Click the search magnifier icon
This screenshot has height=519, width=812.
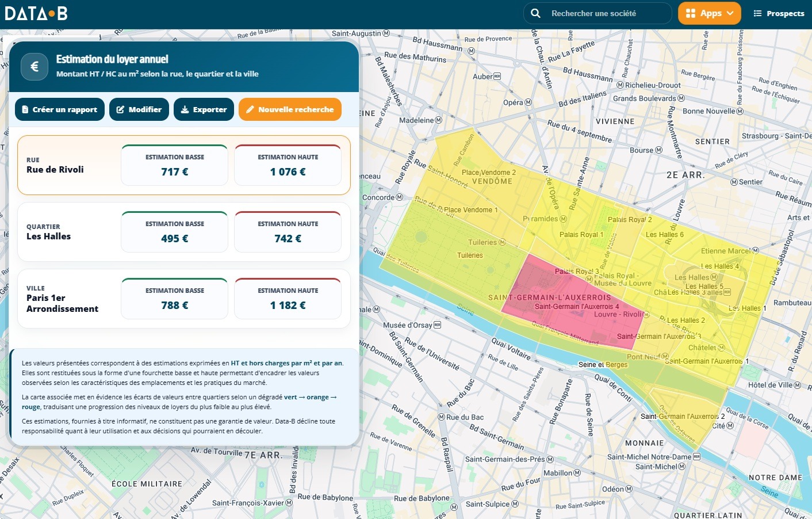tap(535, 13)
